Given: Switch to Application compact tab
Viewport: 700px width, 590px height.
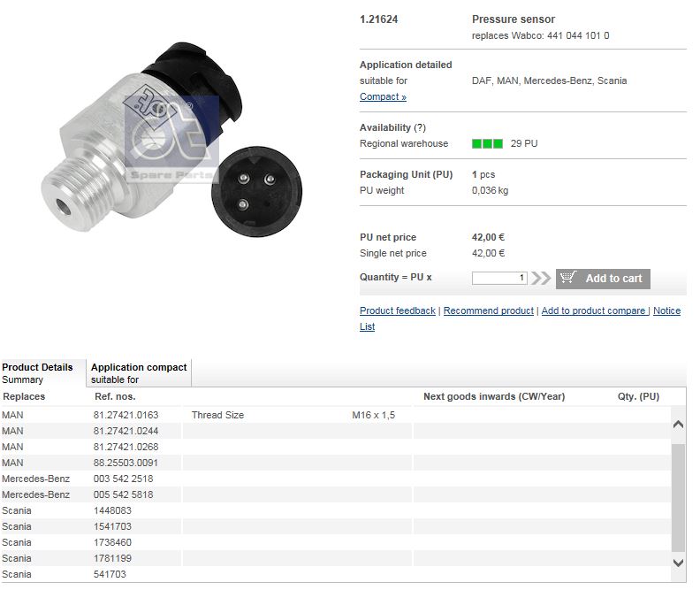Looking at the screenshot, I should coord(139,373).
